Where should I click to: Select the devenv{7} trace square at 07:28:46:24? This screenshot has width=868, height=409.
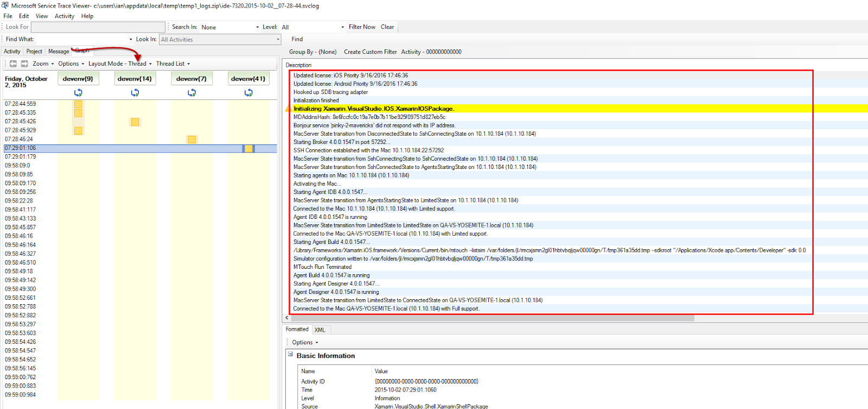click(x=192, y=140)
